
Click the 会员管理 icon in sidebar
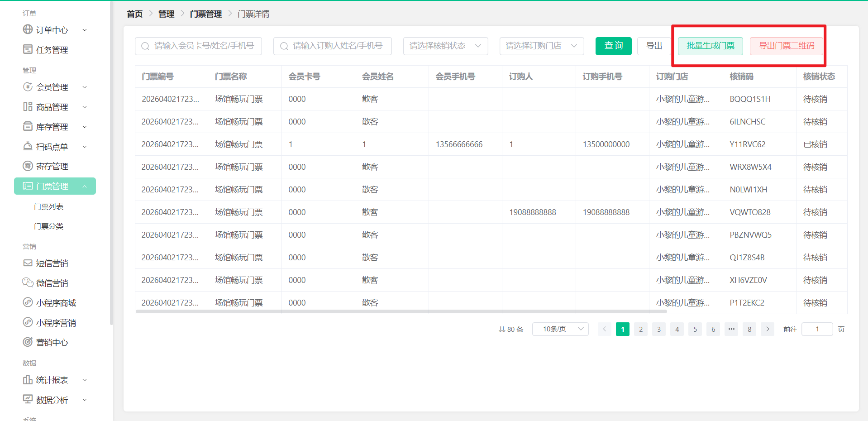click(x=28, y=86)
